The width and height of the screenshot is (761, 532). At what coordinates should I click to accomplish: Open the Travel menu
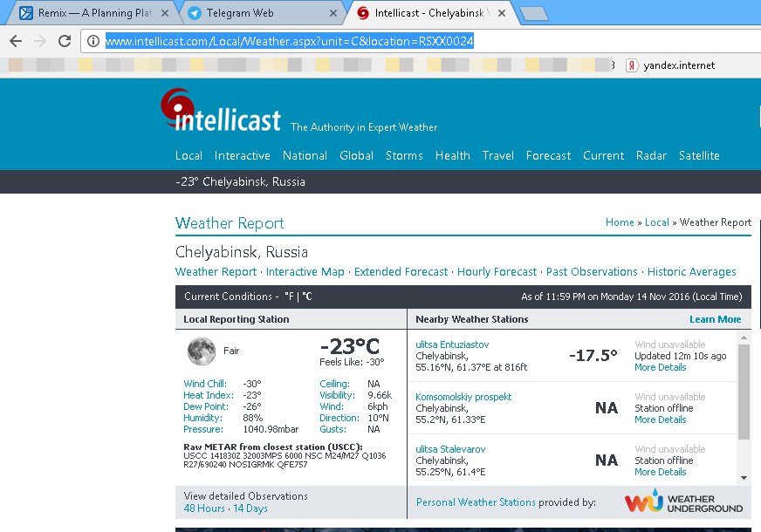point(498,155)
